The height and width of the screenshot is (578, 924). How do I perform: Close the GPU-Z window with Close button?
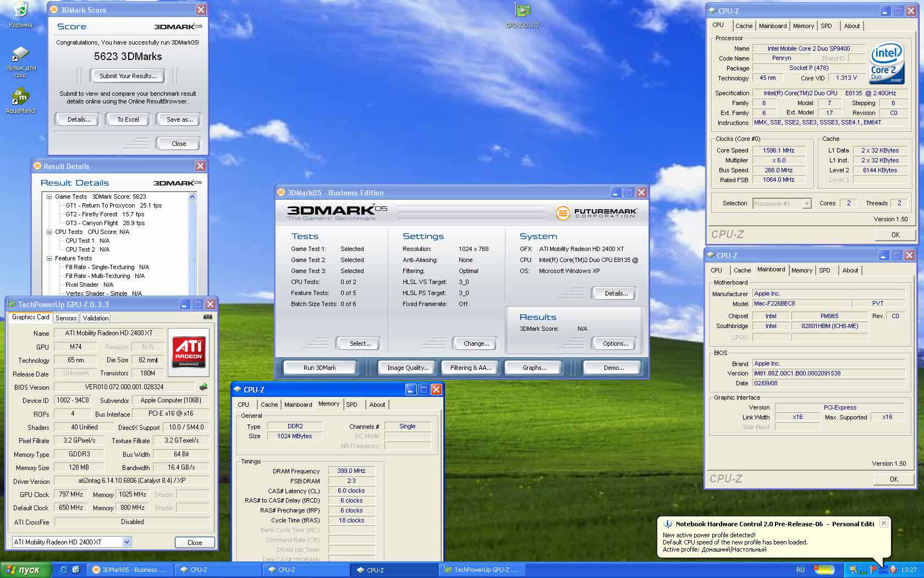pyautogui.click(x=195, y=542)
